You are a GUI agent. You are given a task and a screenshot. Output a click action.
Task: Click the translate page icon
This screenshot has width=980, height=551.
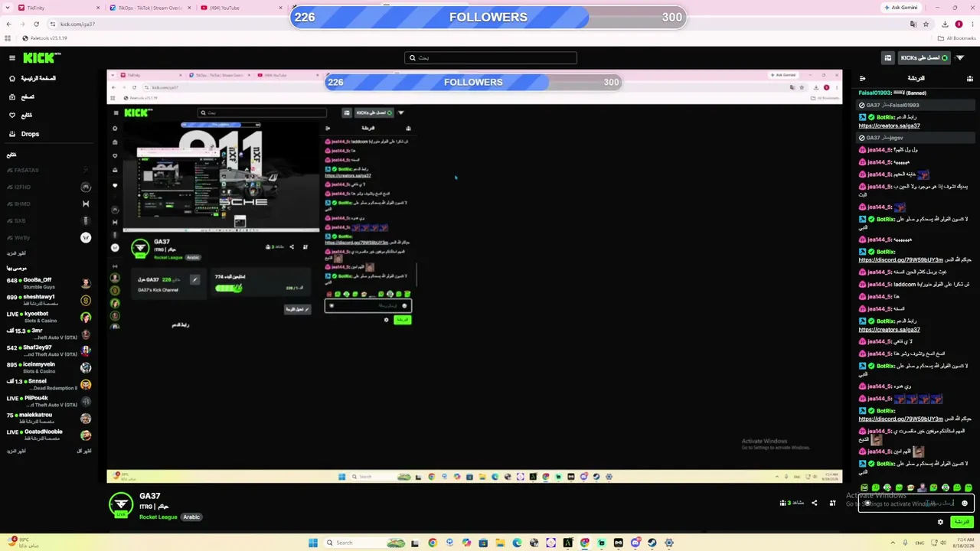pos(913,24)
